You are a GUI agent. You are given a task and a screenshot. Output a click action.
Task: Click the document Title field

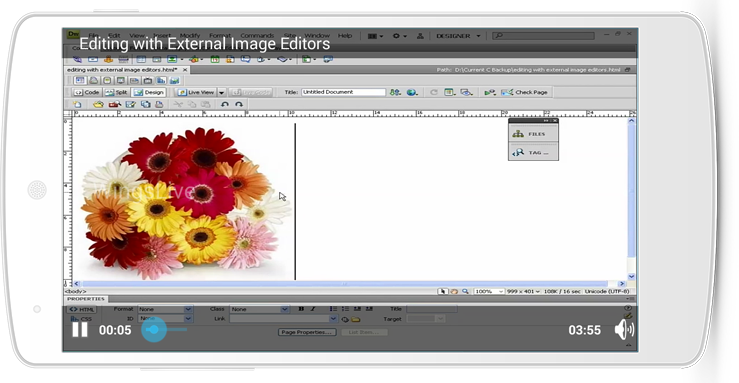[x=344, y=92]
